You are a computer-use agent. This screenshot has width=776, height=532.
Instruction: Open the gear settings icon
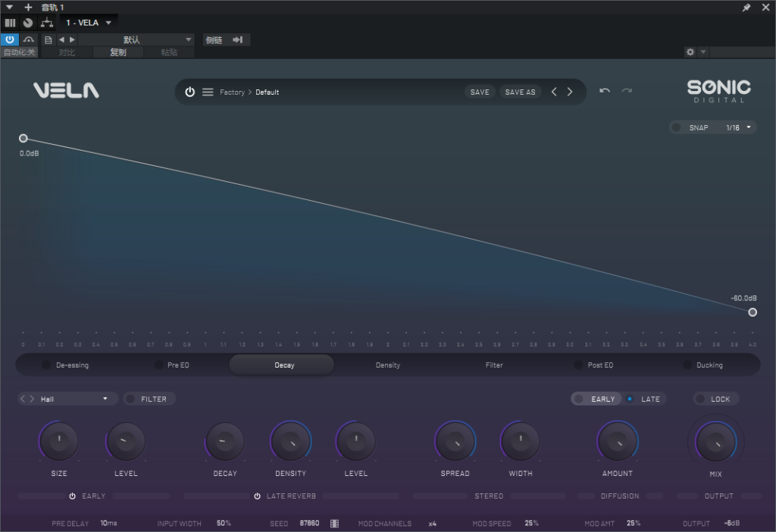690,52
